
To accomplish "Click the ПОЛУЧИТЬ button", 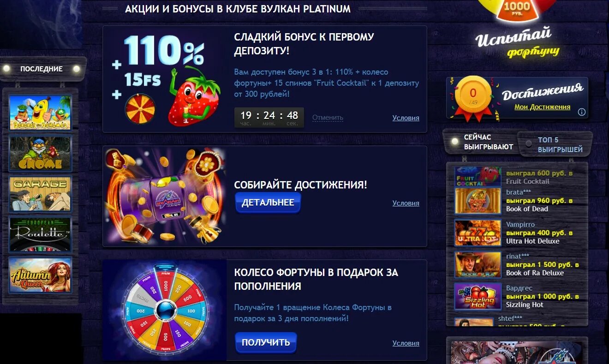I will [266, 342].
